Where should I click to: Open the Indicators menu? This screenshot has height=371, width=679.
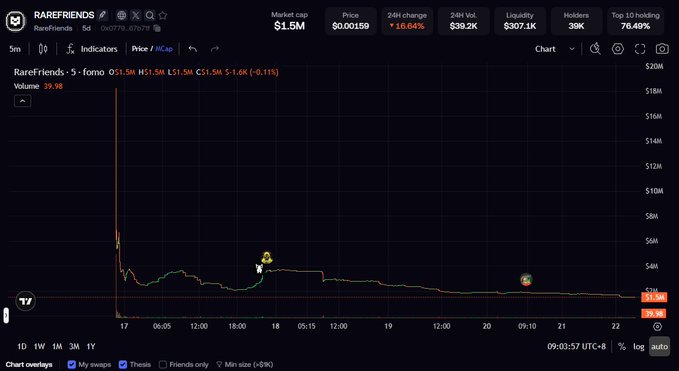[92, 49]
